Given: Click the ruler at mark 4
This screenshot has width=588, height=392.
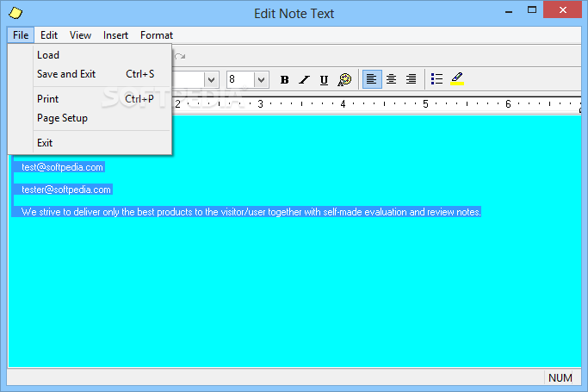Looking at the screenshot, I should tap(343, 104).
